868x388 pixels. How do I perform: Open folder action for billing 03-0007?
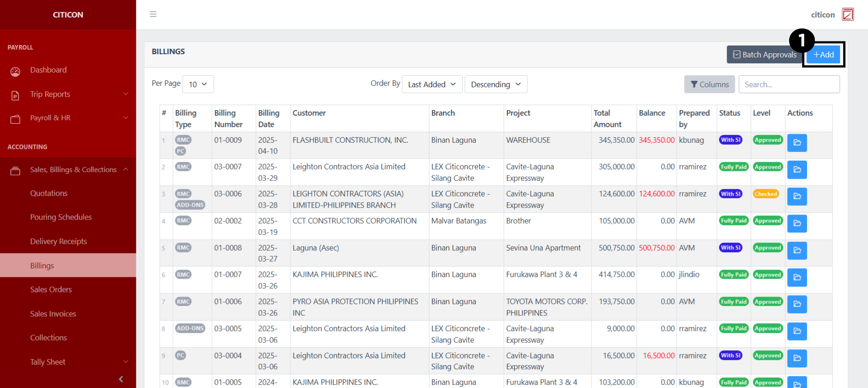[x=796, y=170]
